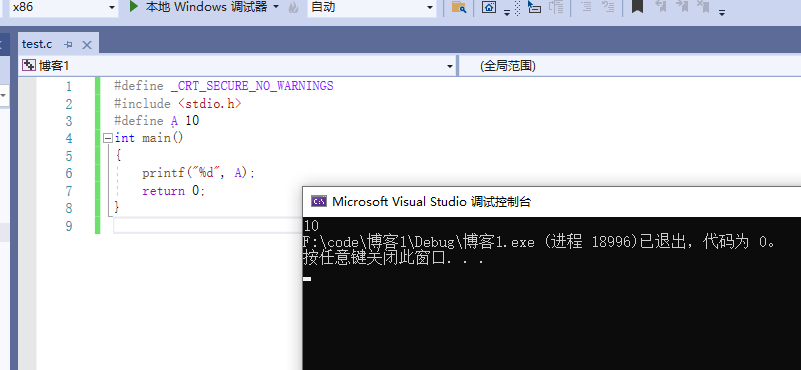Image resolution: width=801 pixels, height=370 pixels.
Task: Click the 按任意键关闭此窗口 message
Action: 393,258
